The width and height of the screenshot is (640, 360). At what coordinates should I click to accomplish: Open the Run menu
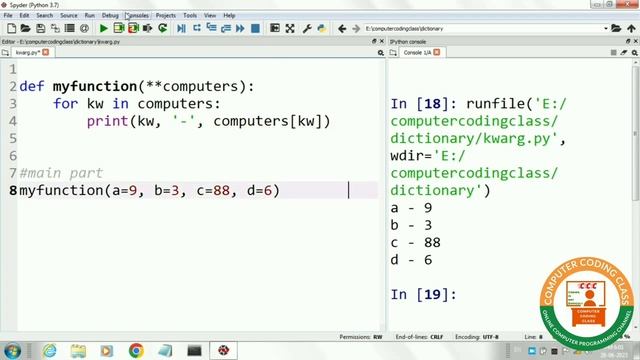click(x=89, y=16)
